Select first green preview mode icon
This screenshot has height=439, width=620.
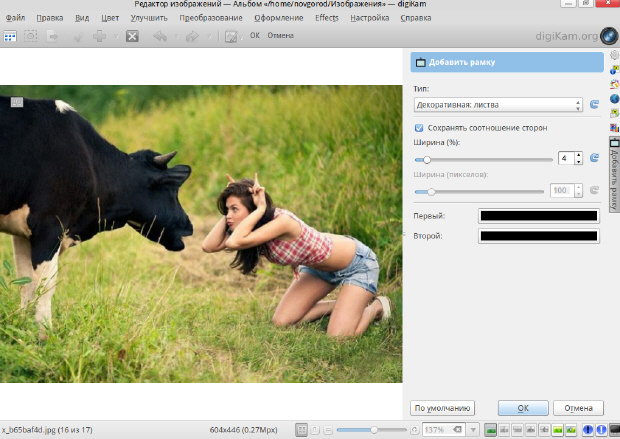491,430
